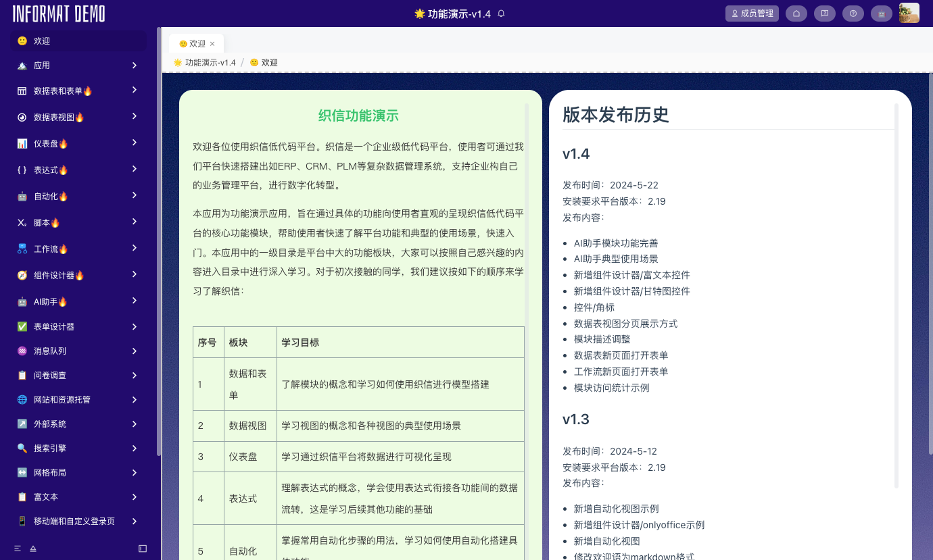Click the user avatar thumbnail top right
The height and width of the screenshot is (560, 933).
click(x=909, y=12)
